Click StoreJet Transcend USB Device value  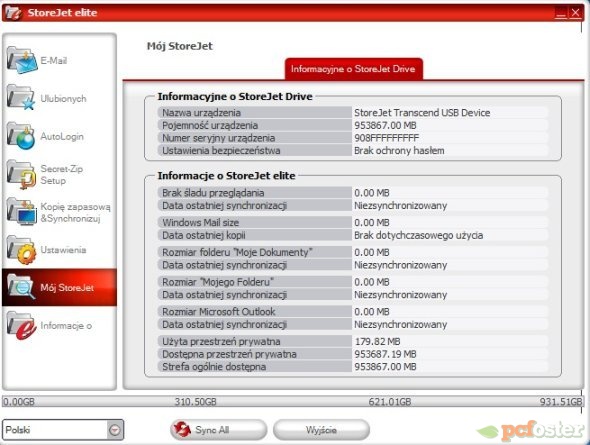[x=422, y=112]
